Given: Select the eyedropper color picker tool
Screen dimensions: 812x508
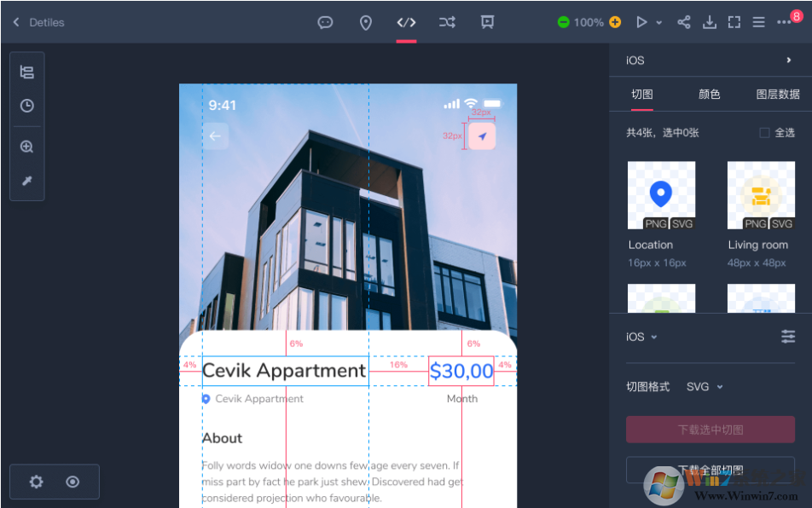Looking at the screenshot, I should pos(27,182).
